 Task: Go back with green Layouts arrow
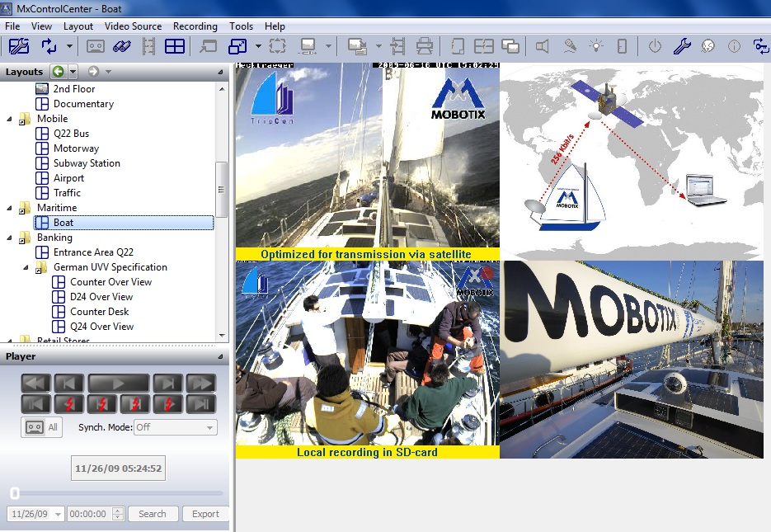tap(58, 72)
